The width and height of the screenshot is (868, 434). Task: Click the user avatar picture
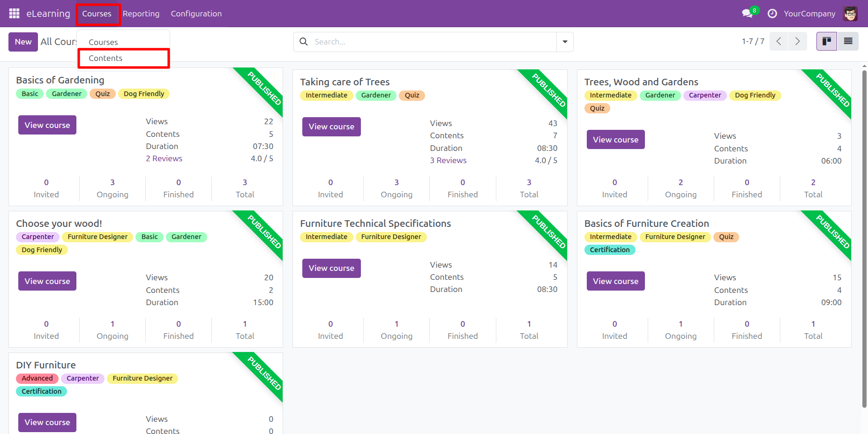850,14
